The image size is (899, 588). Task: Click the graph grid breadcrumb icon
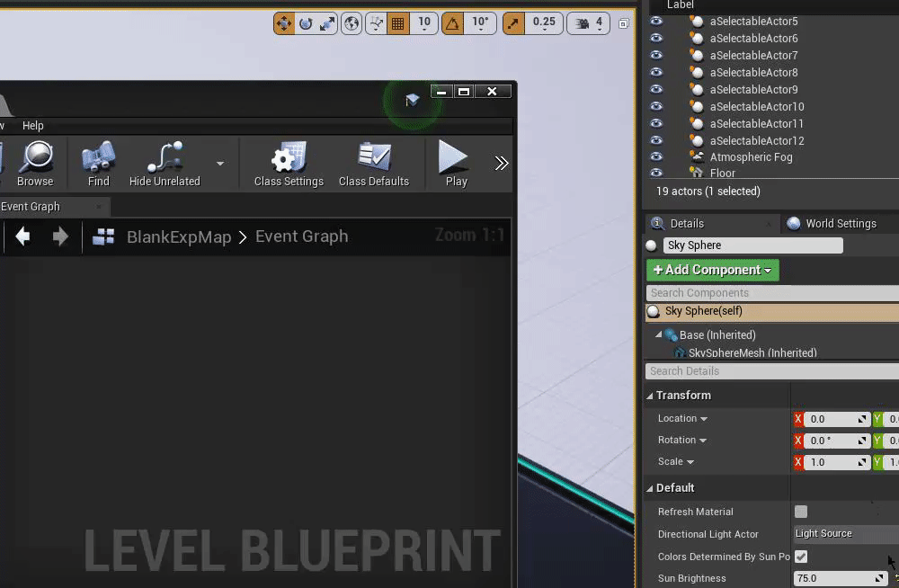point(103,236)
